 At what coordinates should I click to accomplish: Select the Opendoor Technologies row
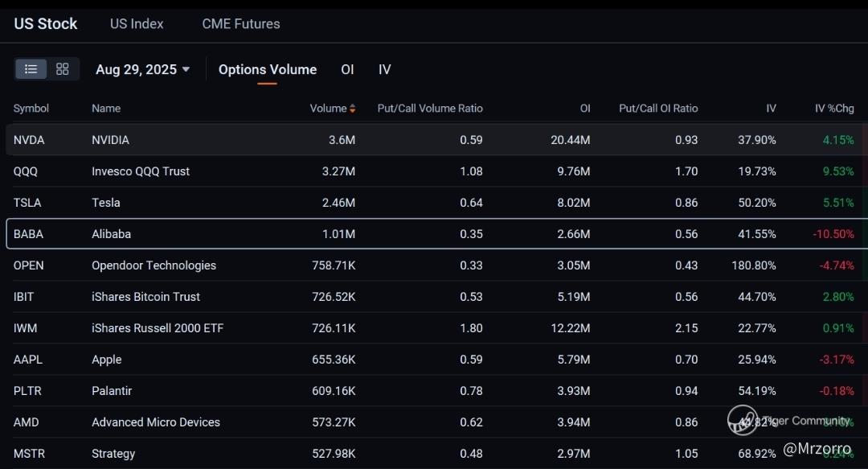click(154, 265)
